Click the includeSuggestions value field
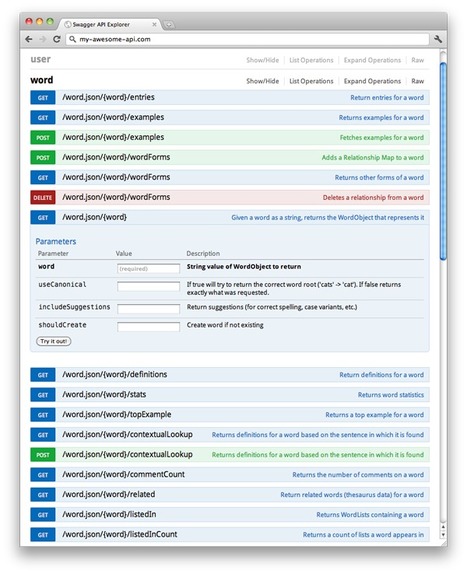The image size is (467, 574). coord(149,309)
